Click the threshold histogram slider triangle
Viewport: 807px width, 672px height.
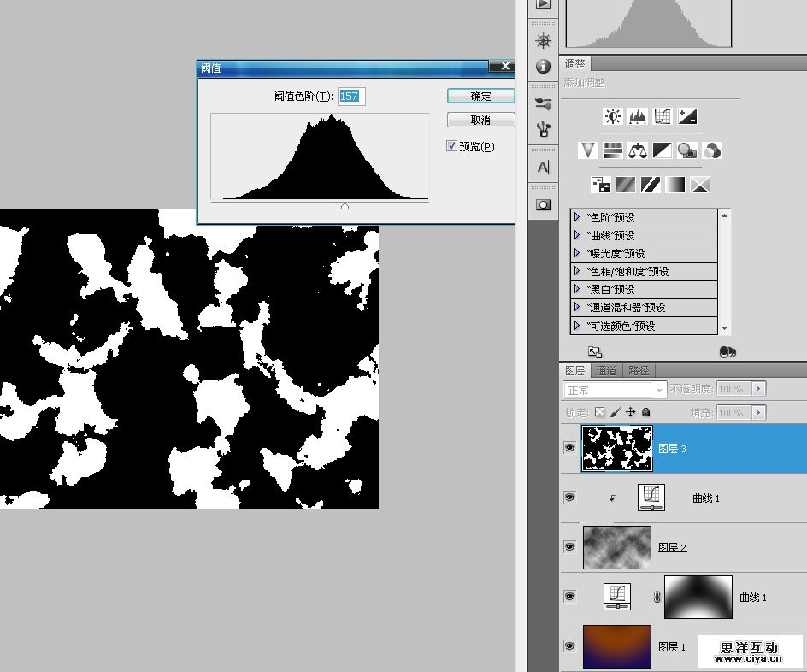tap(345, 206)
